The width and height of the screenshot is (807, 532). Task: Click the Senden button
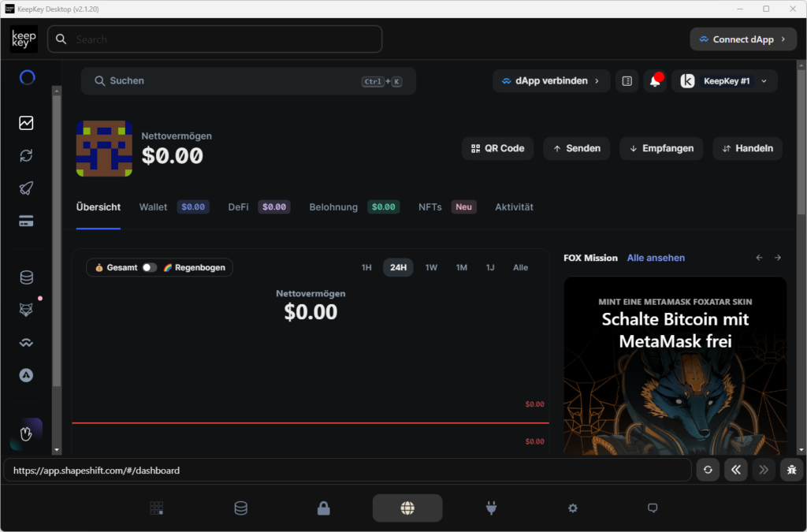576,148
